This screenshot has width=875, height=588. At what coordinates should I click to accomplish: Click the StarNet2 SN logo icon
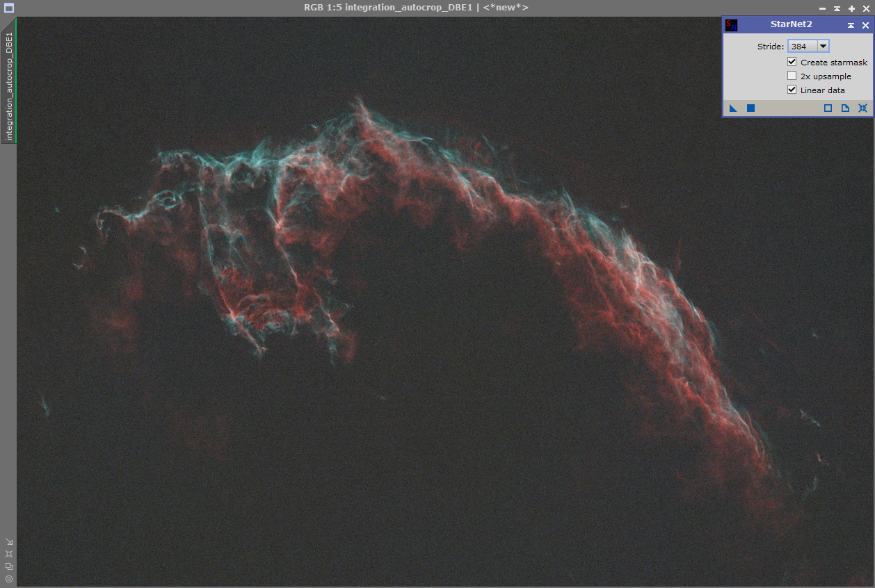coord(731,25)
